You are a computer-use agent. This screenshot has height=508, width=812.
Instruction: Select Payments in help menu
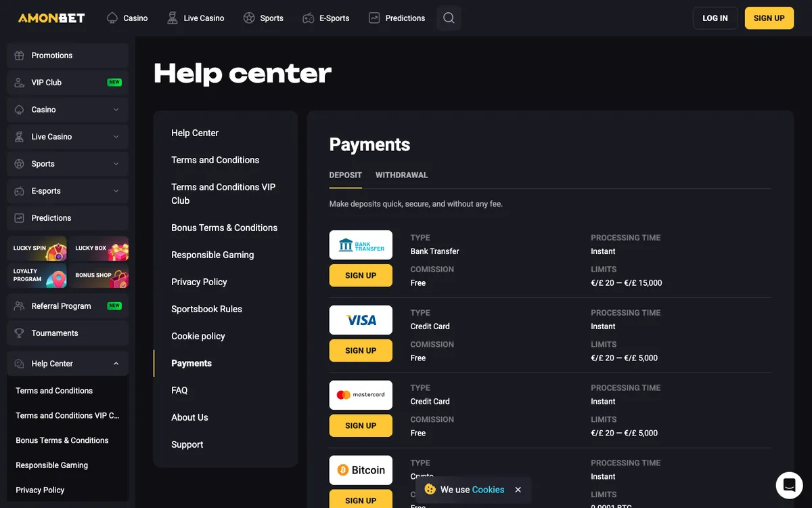(191, 363)
